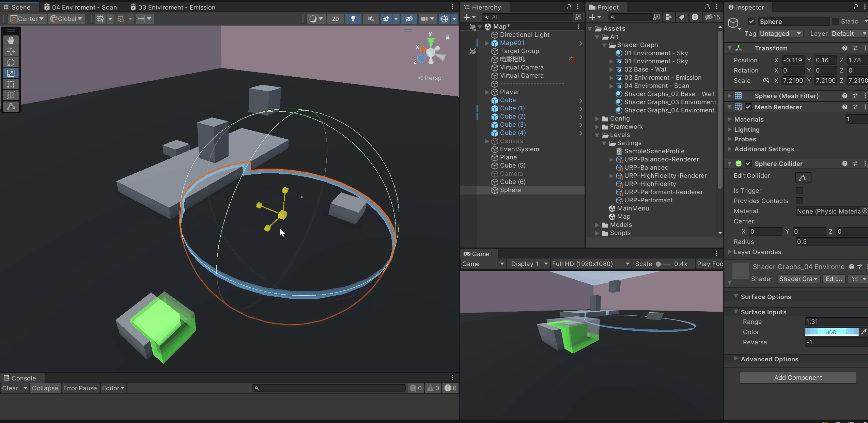Select Cube (5) in the Hierarchy
This screenshot has height=423, width=868.
tap(512, 166)
